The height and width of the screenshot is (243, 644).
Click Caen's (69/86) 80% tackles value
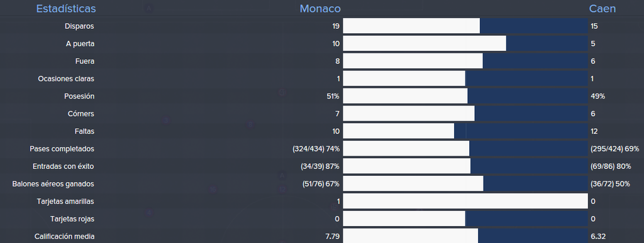(611, 166)
